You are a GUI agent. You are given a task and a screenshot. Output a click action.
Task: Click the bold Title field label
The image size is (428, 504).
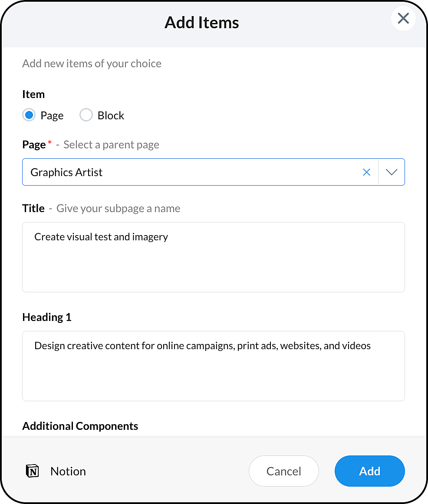click(x=33, y=208)
